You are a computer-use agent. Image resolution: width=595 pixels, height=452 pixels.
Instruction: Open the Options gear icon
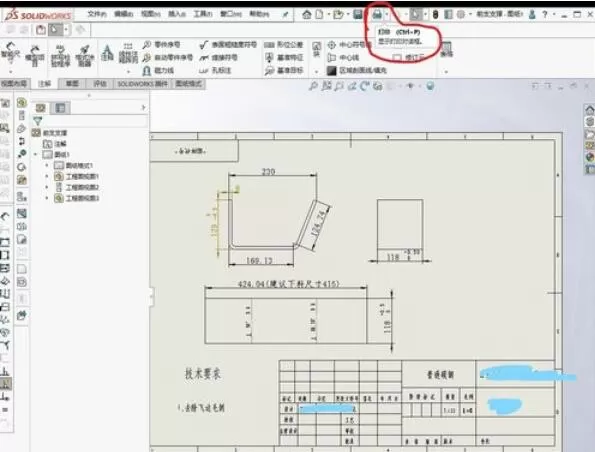pyautogui.click(x=461, y=14)
